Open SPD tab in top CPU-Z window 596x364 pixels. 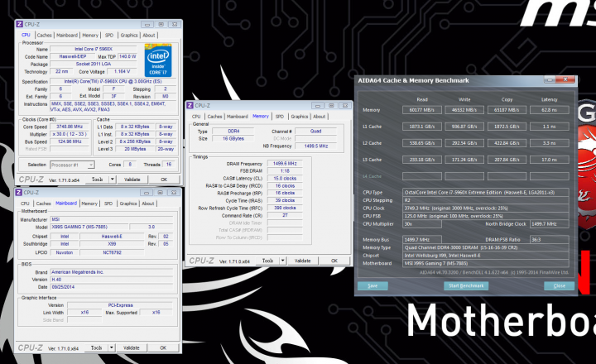(x=109, y=35)
